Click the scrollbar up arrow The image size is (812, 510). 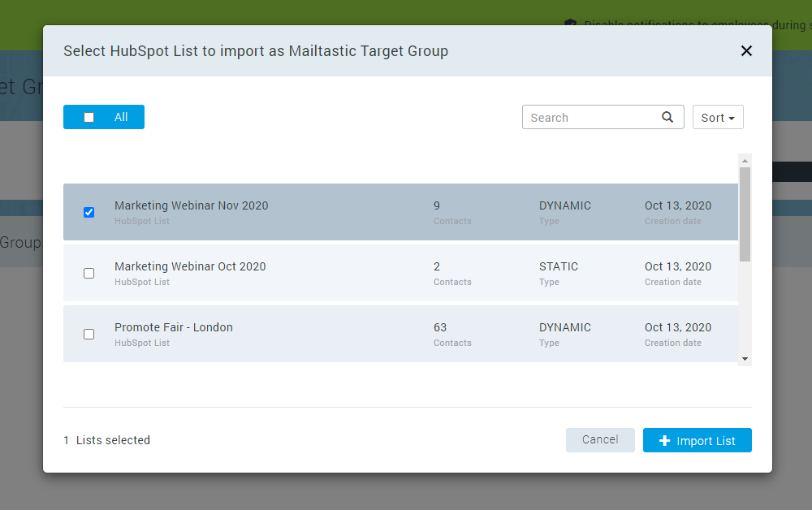(745, 161)
